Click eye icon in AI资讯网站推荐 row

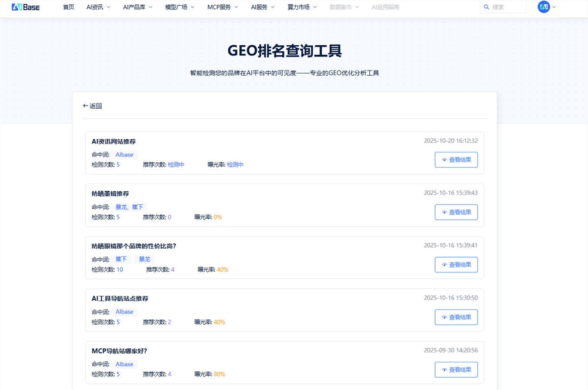pyautogui.click(x=444, y=160)
